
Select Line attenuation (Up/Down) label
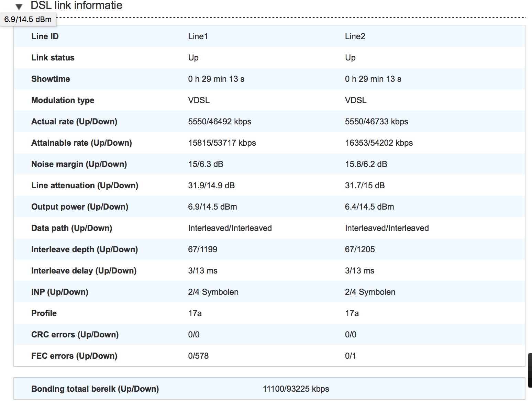[x=85, y=185]
